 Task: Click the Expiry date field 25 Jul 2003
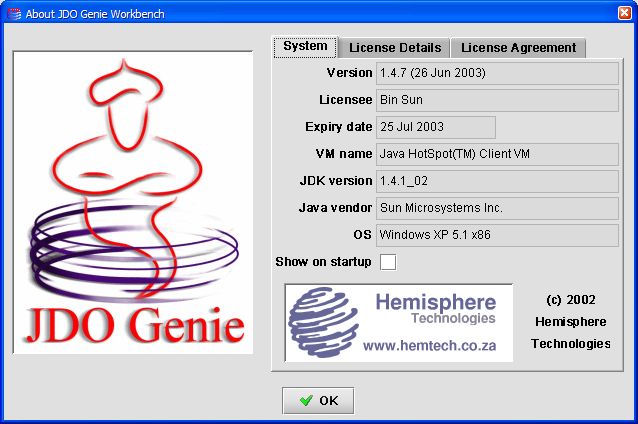click(436, 127)
